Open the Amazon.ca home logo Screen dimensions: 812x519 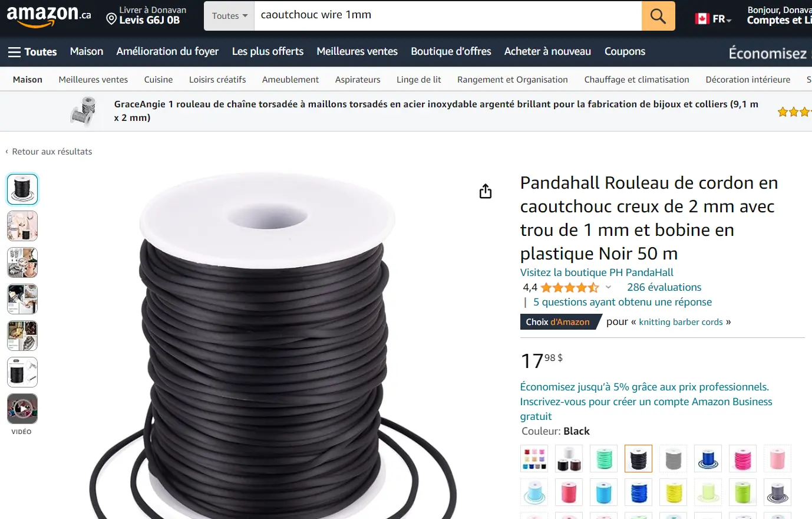point(48,16)
